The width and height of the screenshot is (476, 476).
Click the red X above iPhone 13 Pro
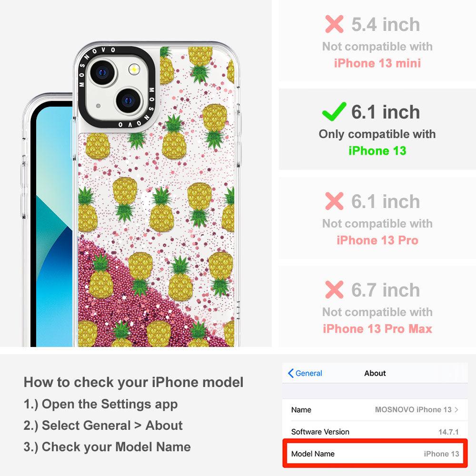pos(334,201)
